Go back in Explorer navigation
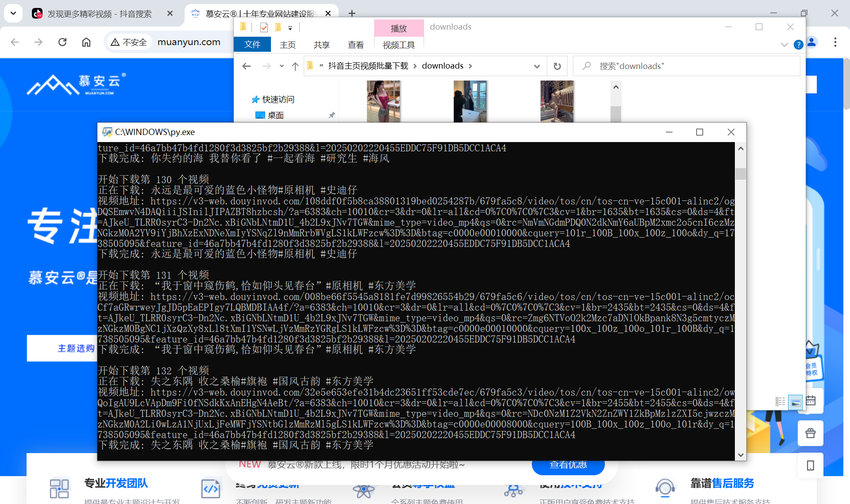 pyautogui.click(x=247, y=66)
